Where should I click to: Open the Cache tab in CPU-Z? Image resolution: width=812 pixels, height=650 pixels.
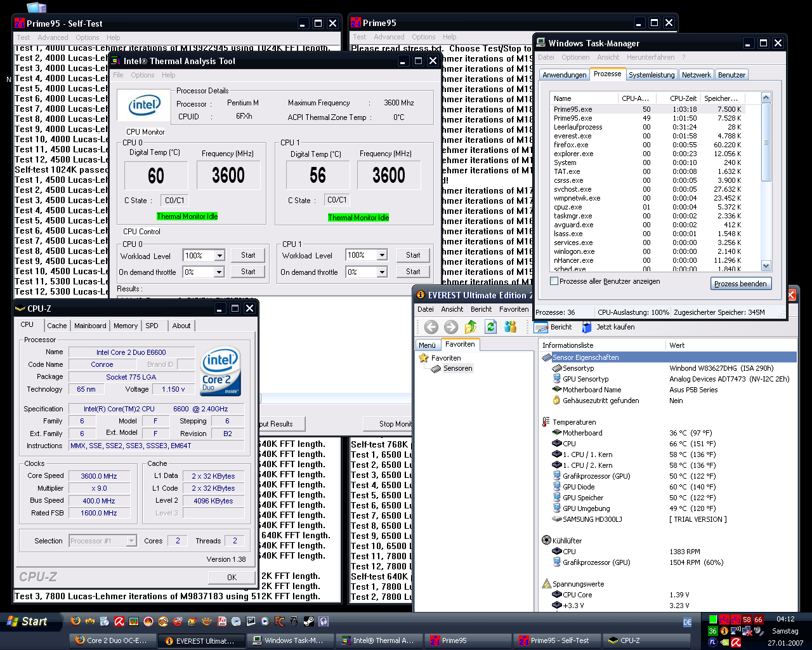tap(56, 326)
